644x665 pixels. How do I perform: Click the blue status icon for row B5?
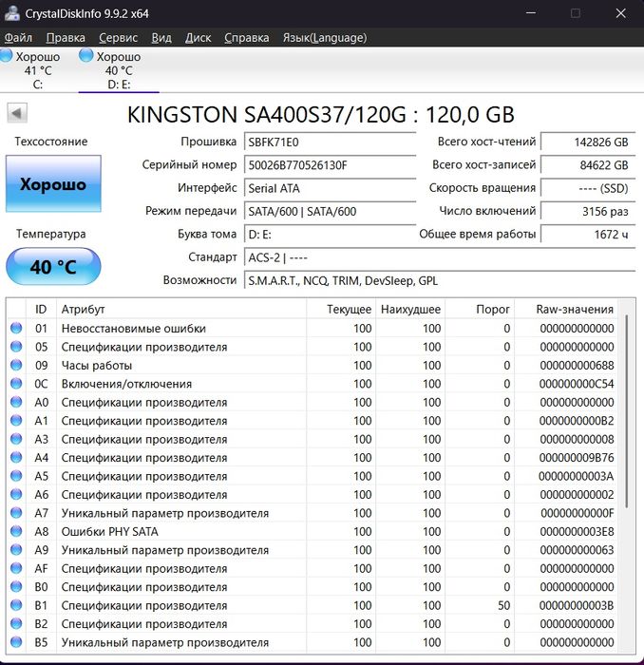(16, 642)
